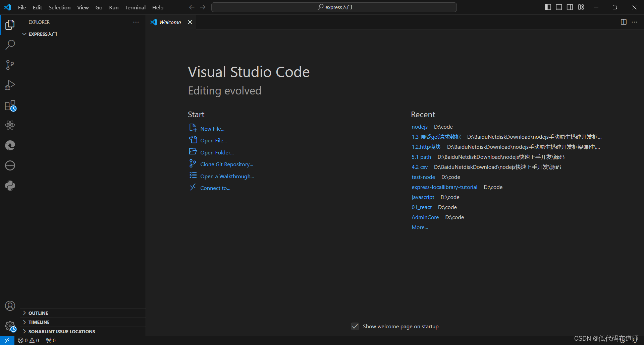Click the ports forwarded status item
644x345 pixels.
(x=51, y=340)
